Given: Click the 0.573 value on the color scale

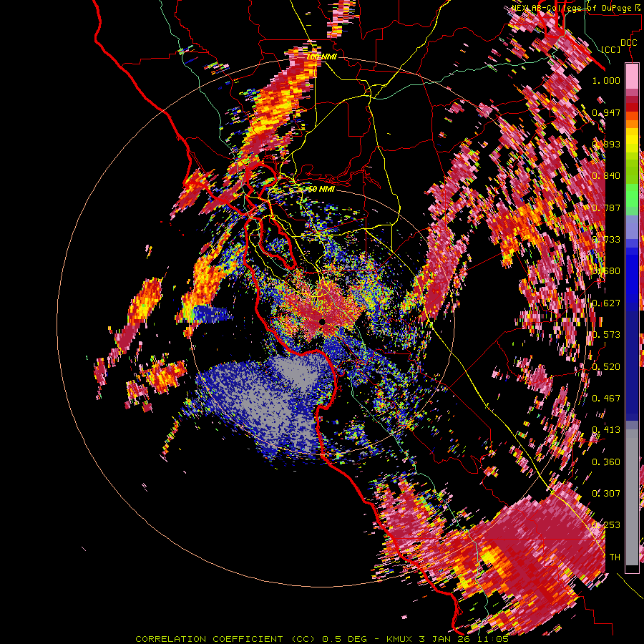Looking at the screenshot, I should point(606,335).
